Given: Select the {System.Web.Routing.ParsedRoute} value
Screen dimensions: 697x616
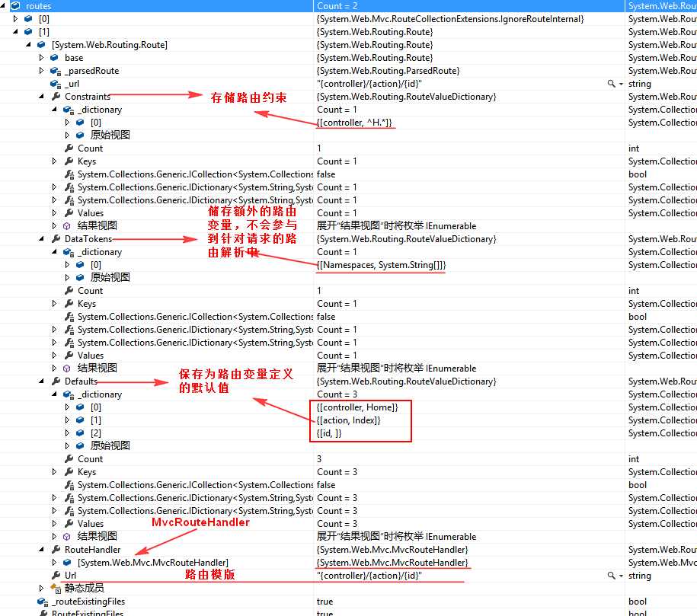Looking at the screenshot, I should tap(388, 70).
